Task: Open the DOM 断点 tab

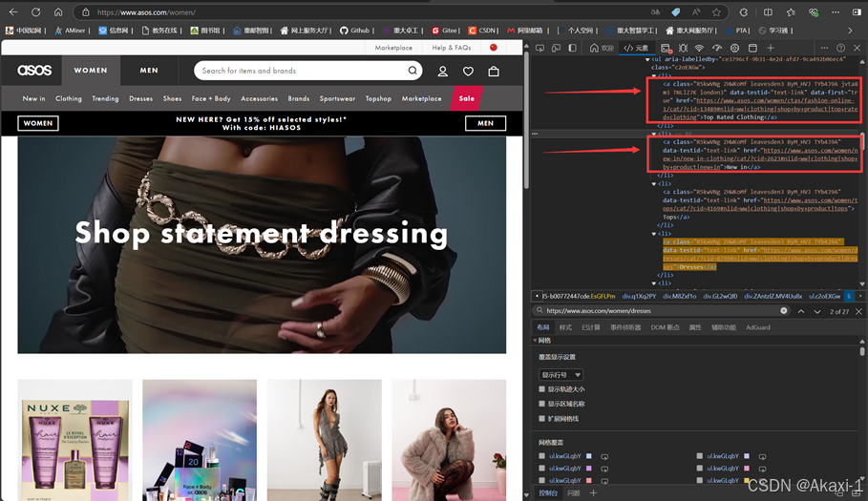Action: 665,327
